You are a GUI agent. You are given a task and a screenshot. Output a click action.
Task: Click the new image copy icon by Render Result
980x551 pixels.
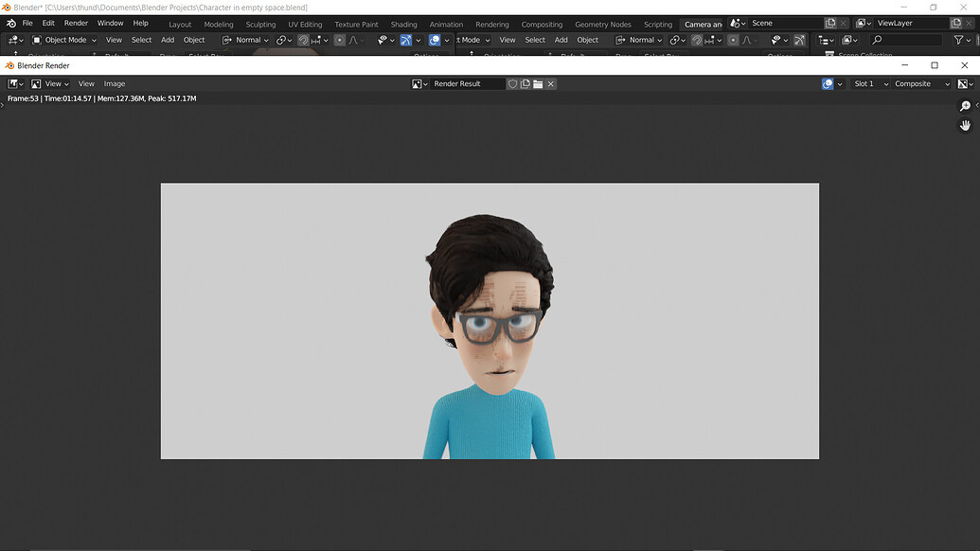tap(526, 83)
